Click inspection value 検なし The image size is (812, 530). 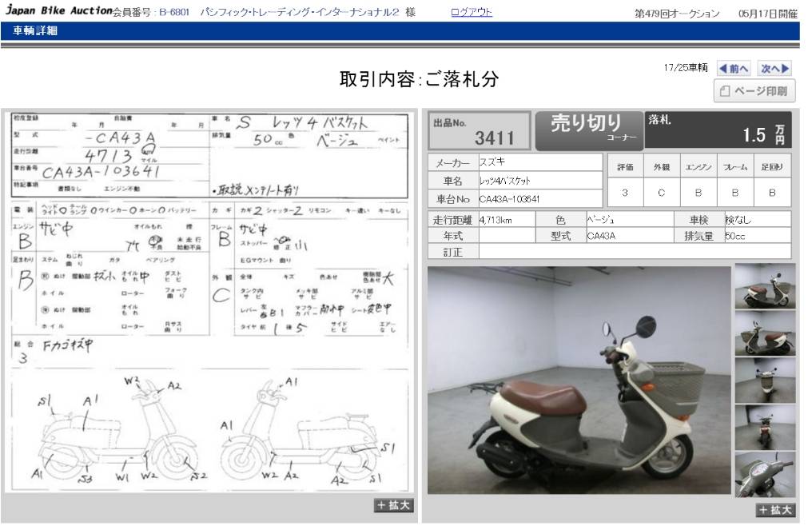pyautogui.click(x=738, y=220)
